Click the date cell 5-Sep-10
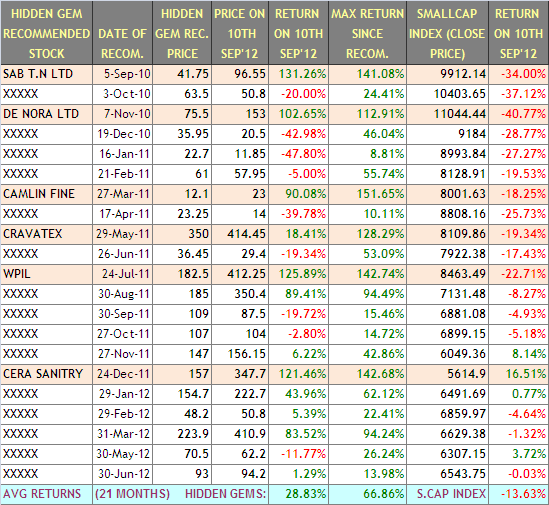This screenshot has width=549, height=505. pyautogui.click(x=123, y=74)
